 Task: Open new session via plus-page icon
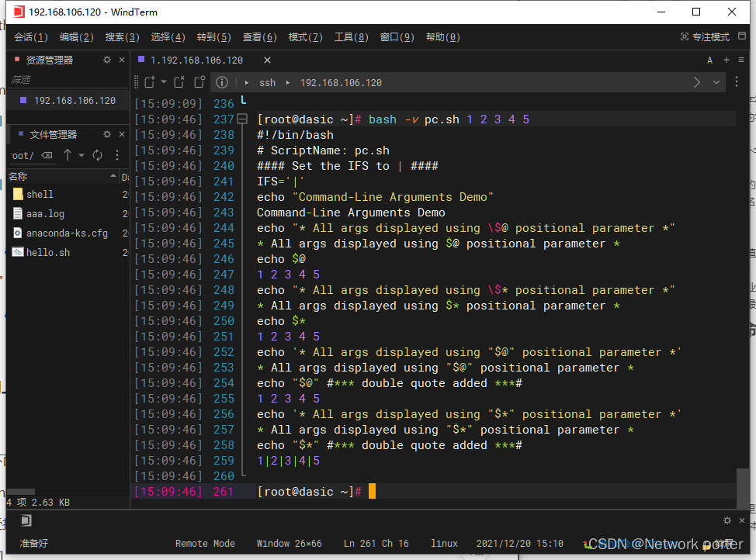[150, 82]
